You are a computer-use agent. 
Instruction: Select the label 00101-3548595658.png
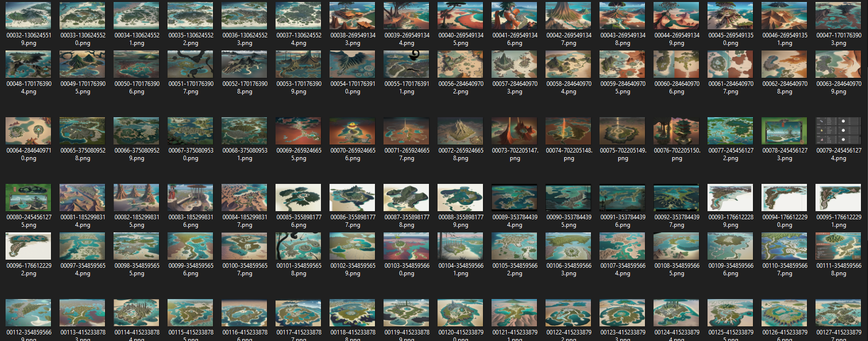299,270
